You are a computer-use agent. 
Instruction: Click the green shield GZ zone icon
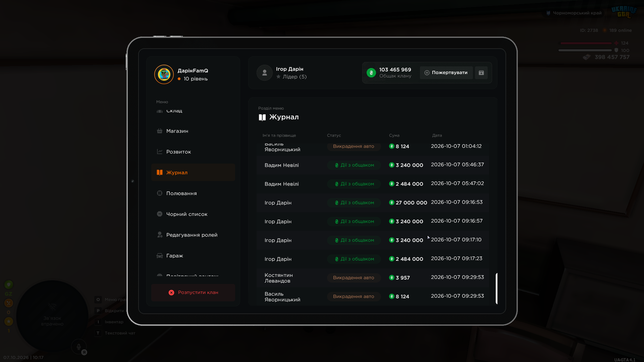coord(9,285)
